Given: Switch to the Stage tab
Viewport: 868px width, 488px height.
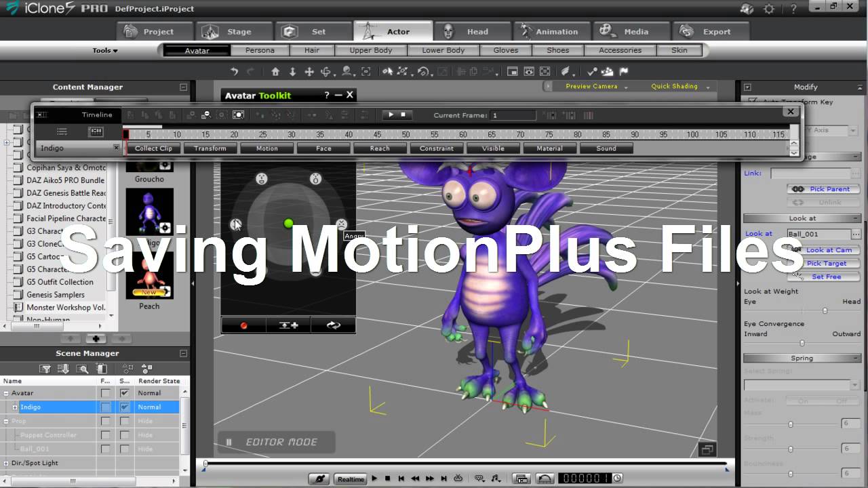Looking at the screenshot, I should pos(235,31).
